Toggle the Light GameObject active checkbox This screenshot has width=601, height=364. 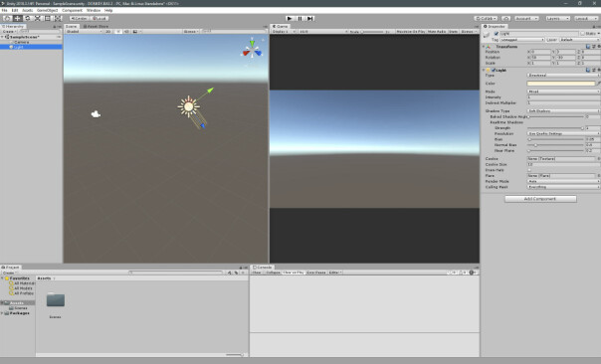click(x=497, y=34)
